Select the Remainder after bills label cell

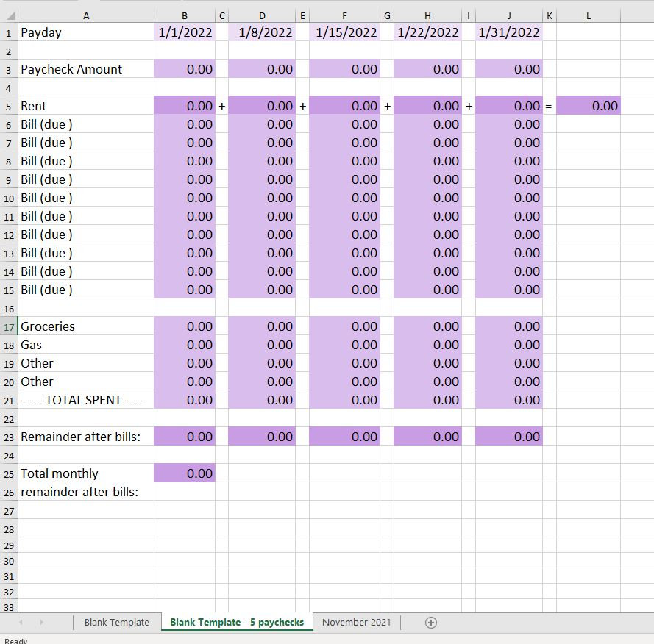[86, 437]
